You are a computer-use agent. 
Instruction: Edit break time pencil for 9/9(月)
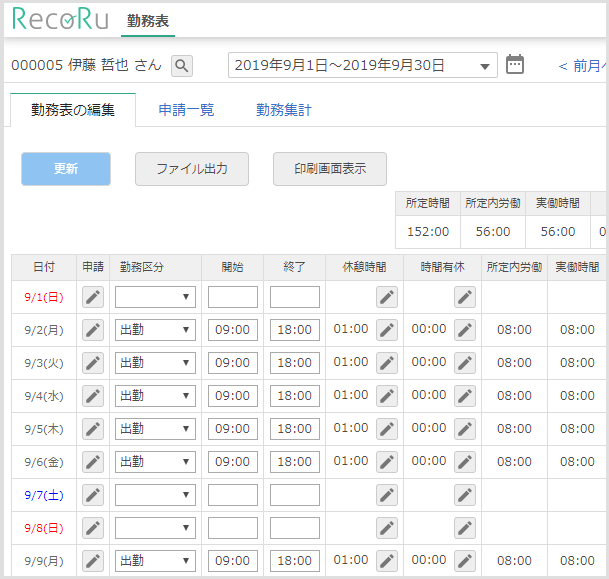[387, 561]
